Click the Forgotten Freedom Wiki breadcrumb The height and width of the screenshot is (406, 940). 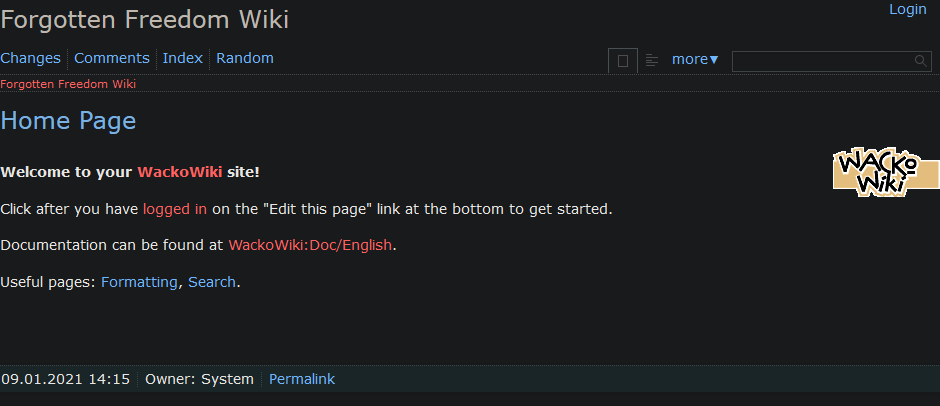pyautogui.click(x=68, y=84)
